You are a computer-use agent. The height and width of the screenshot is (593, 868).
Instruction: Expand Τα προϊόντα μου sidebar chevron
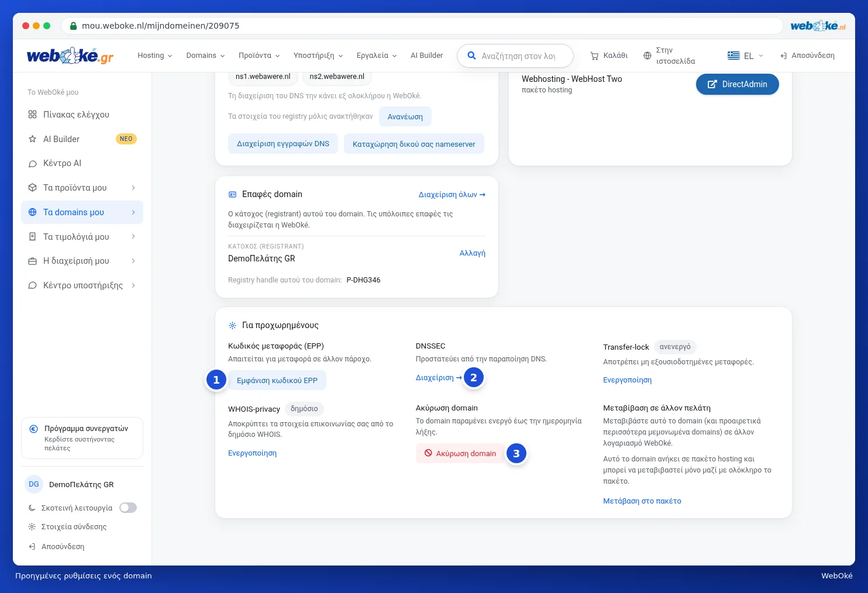133,188
